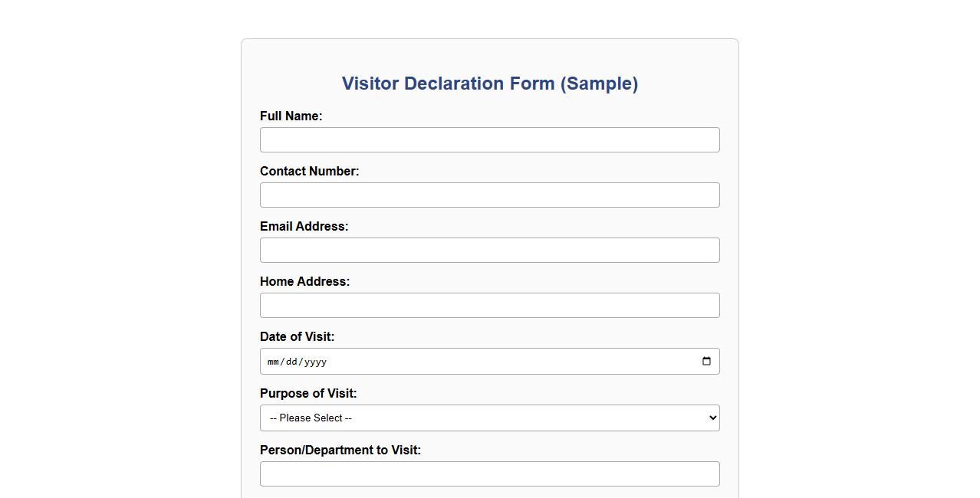This screenshot has height=498, width=980.
Task: Select the Contact Number input box
Action: pyautogui.click(x=489, y=195)
